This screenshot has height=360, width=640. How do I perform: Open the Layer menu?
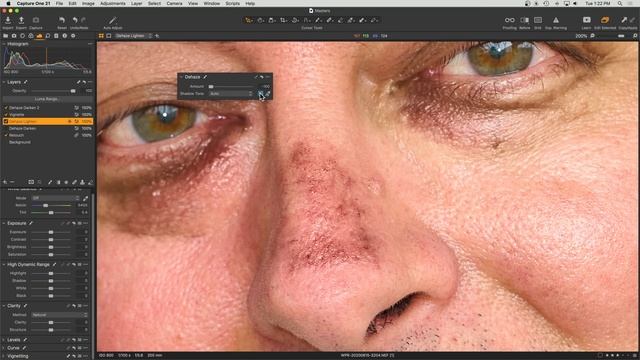click(x=137, y=3)
